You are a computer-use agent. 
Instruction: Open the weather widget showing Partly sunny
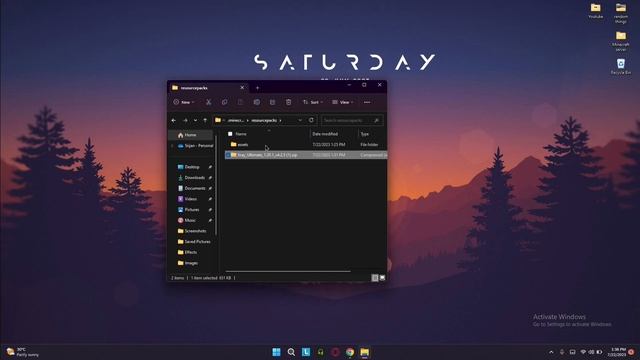coord(23,352)
